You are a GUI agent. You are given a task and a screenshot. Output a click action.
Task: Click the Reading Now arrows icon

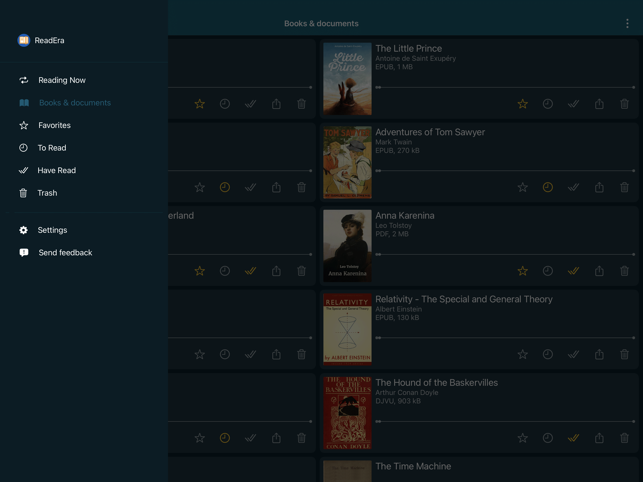click(x=24, y=80)
